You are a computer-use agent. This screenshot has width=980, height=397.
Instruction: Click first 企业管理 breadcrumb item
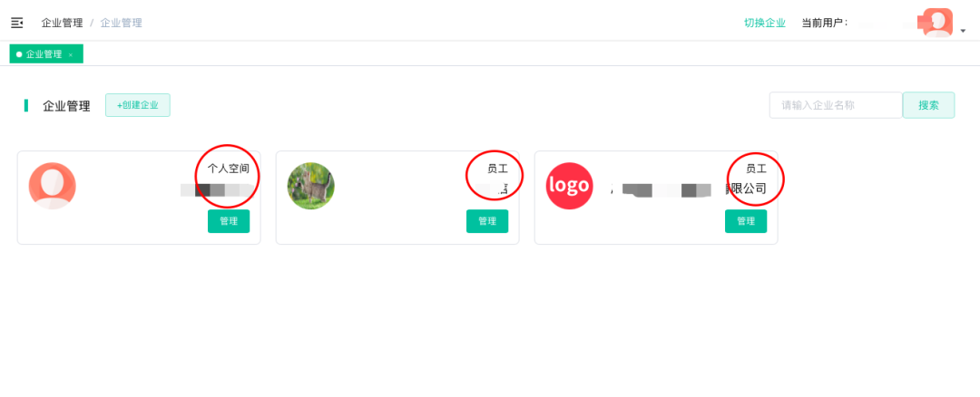tap(62, 23)
